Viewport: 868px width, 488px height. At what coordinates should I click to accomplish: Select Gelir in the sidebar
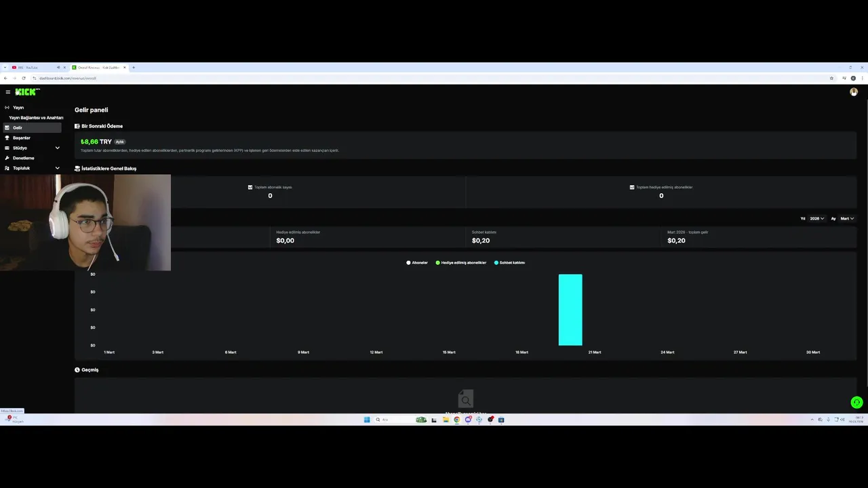[31, 127]
